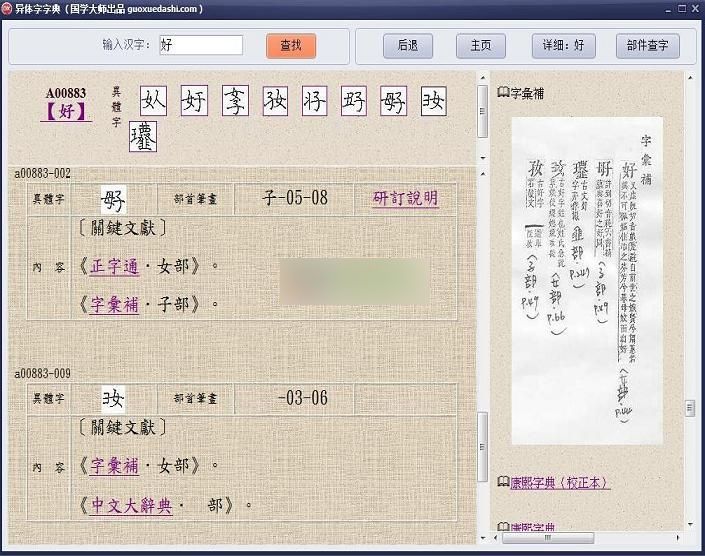
Task: Select the complex variant glyph on second row
Action: [143, 138]
